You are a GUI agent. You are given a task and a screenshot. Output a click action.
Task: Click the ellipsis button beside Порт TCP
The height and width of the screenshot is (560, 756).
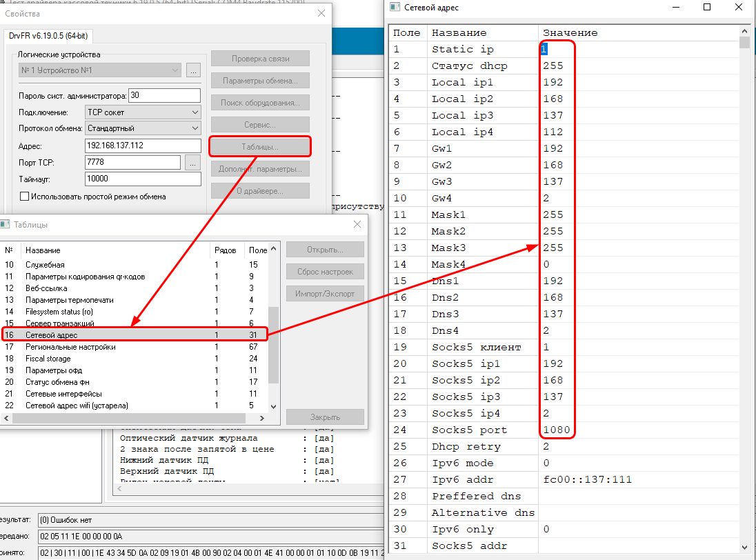[x=192, y=163]
